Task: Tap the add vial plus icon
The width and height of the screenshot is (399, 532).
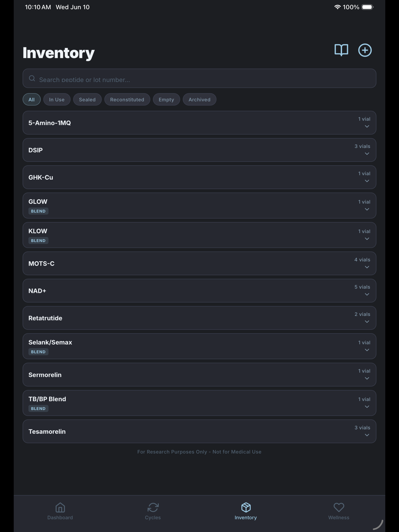Action: point(365,50)
